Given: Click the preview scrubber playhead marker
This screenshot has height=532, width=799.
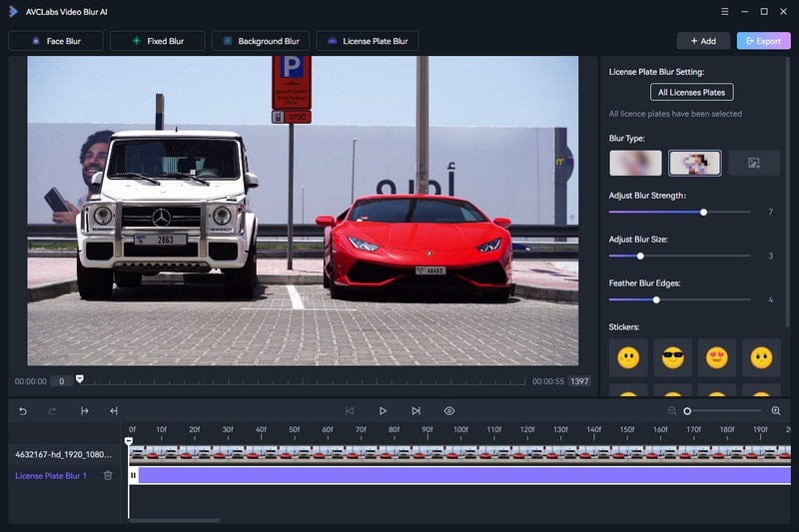Looking at the screenshot, I should [x=80, y=378].
